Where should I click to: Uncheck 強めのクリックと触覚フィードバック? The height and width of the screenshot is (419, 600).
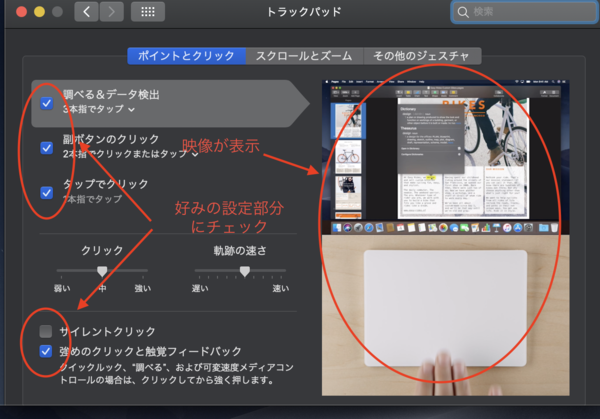click(46, 351)
